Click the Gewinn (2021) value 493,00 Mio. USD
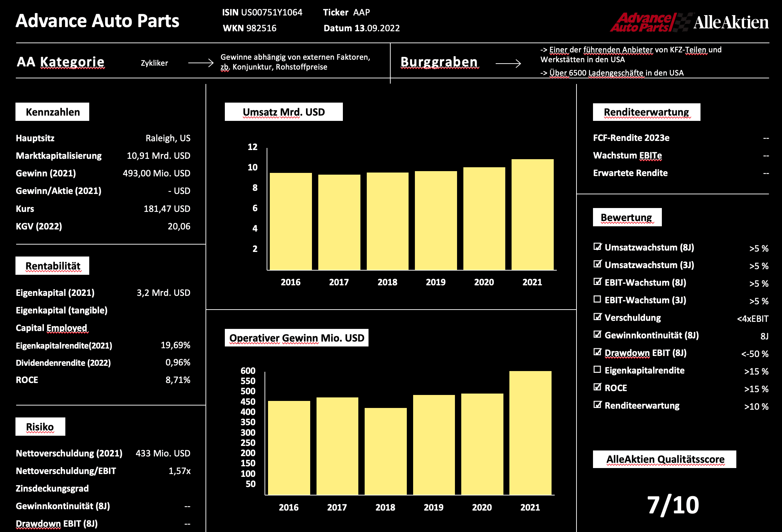Image resolution: width=782 pixels, height=532 pixels. click(156, 173)
